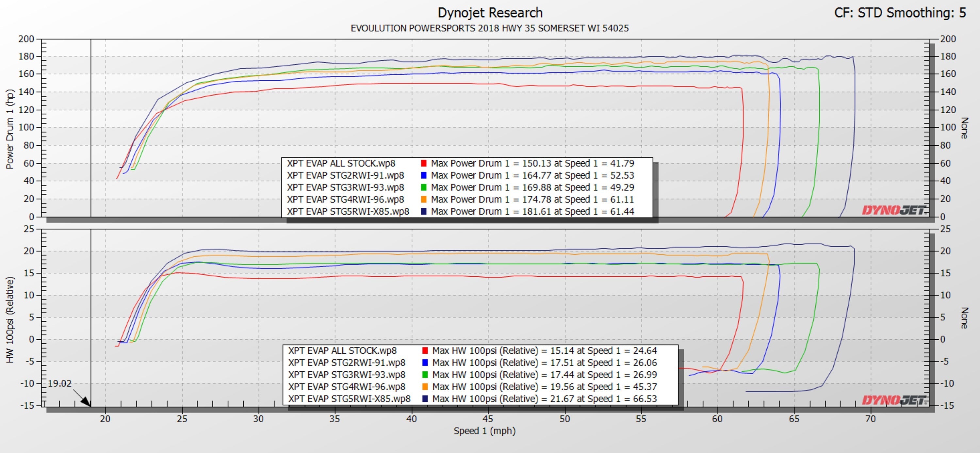Screen dimensions: 980x453
Task: Click navy swatch in HW 100psi legend
Action: coord(425,399)
